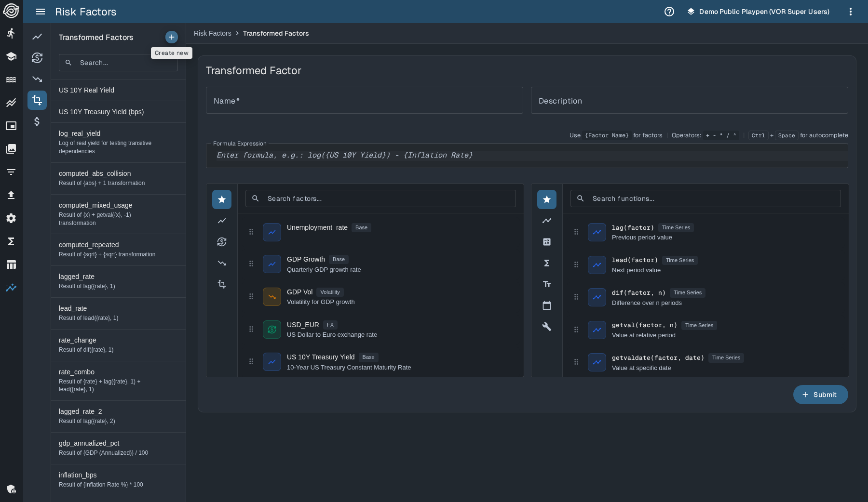Click the Name input field

[364, 101]
